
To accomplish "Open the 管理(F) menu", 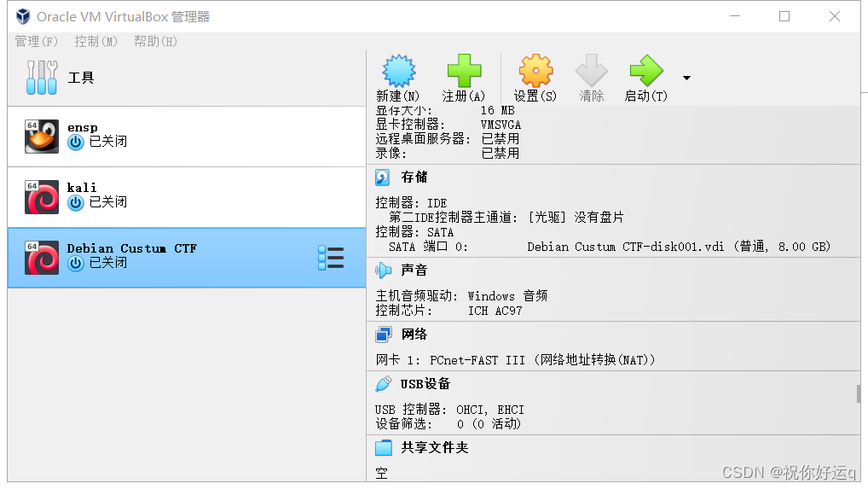I will (x=36, y=42).
